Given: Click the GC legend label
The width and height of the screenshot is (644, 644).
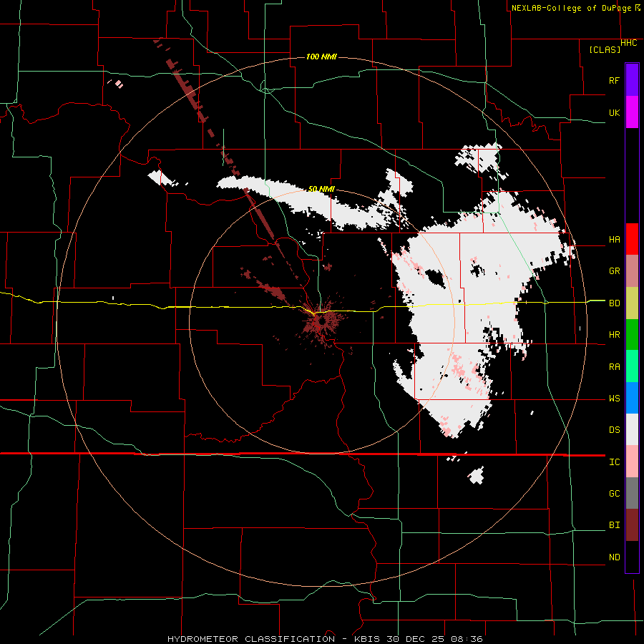Looking at the screenshot, I should 614,494.
